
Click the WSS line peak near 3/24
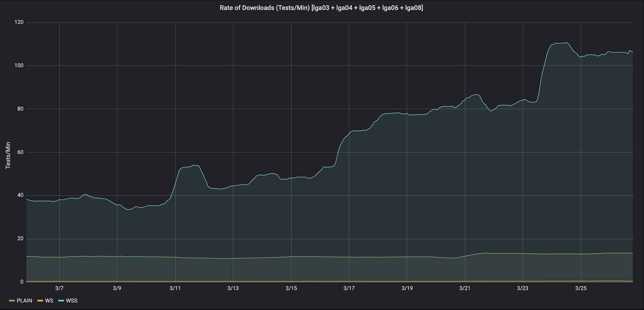(x=566, y=43)
